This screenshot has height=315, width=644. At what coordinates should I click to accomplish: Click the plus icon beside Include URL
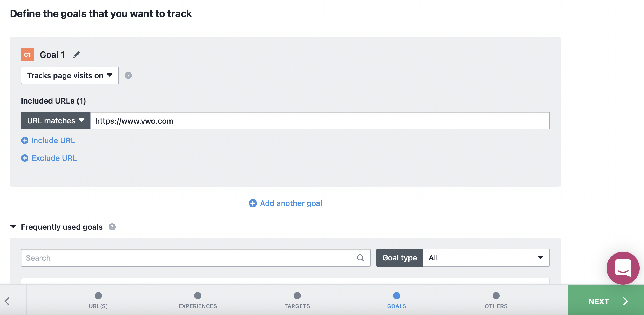[25, 140]
